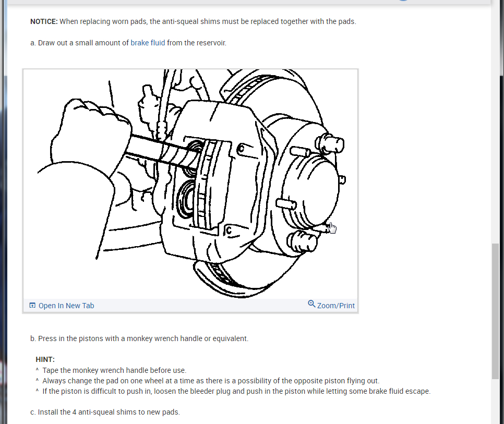Image resolution: width=504 pixels, height=424 pixels.
Task: Click 'Tape the monkey wrench handle before use.'
Action: click(x=114, y=370)
